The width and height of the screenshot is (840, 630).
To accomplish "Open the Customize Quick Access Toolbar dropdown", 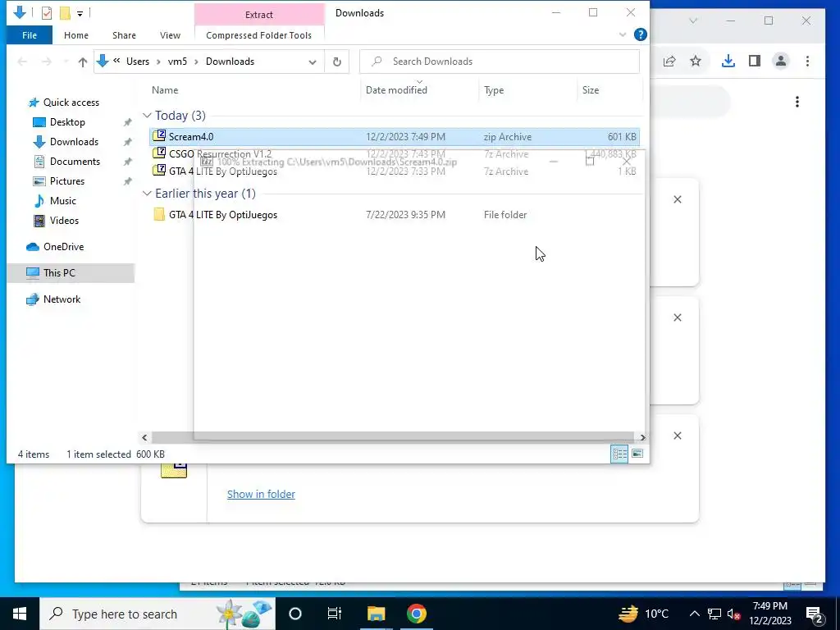I will pyautogui.click(x=80, y=13).
